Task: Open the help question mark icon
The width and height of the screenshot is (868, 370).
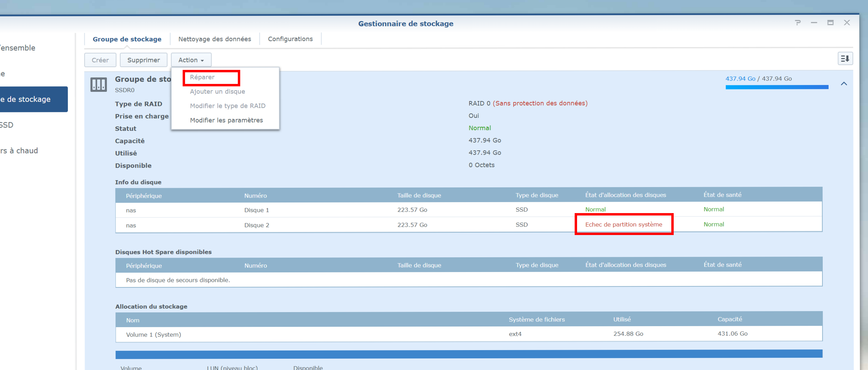Action: tap(798, 23)
